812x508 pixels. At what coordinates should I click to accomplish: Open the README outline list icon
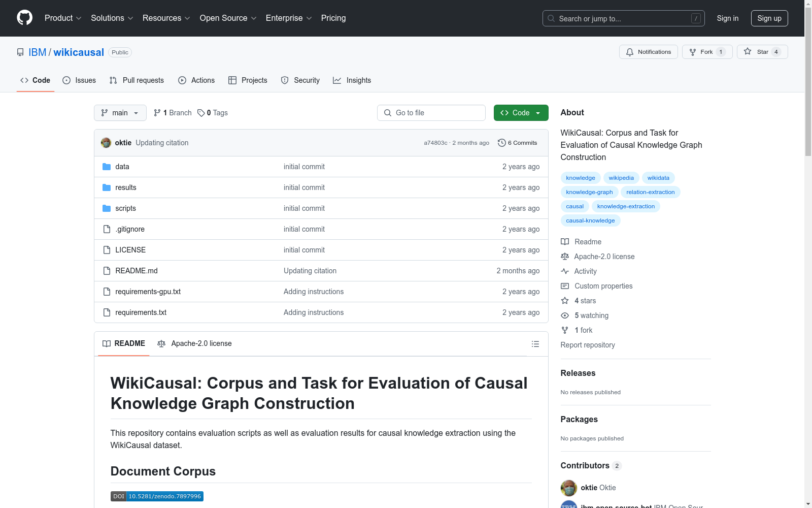(x=535, y=344)
